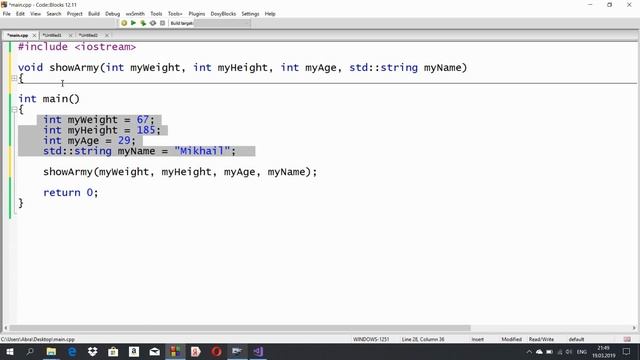Open the Windows Start menu
This screenshot has width=640, height=360.
pyautogui.click(x=9, y=352)
